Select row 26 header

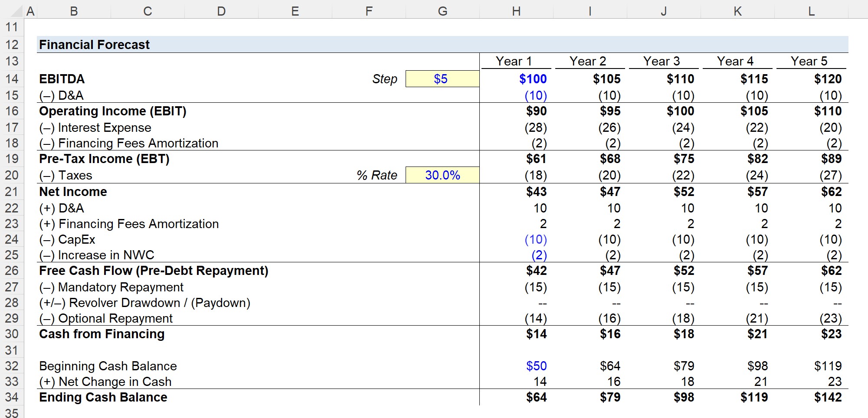12,271
